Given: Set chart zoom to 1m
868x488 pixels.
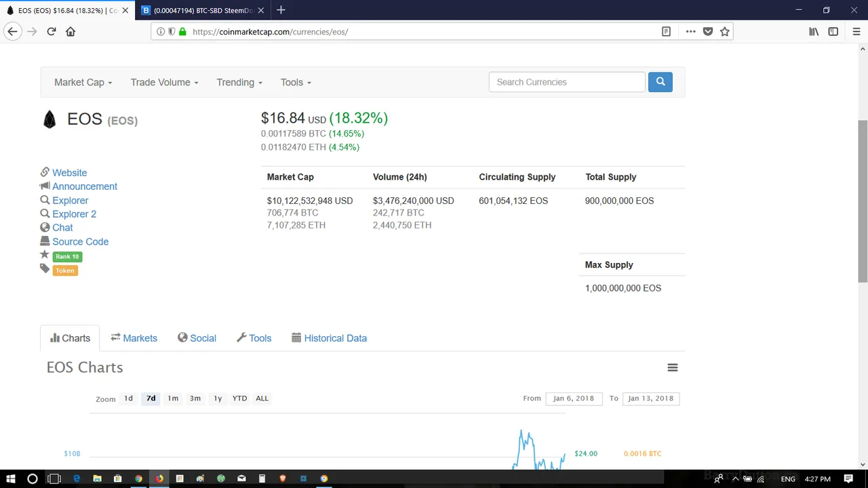Looking at the screenshot, I should tap(173, 399).
